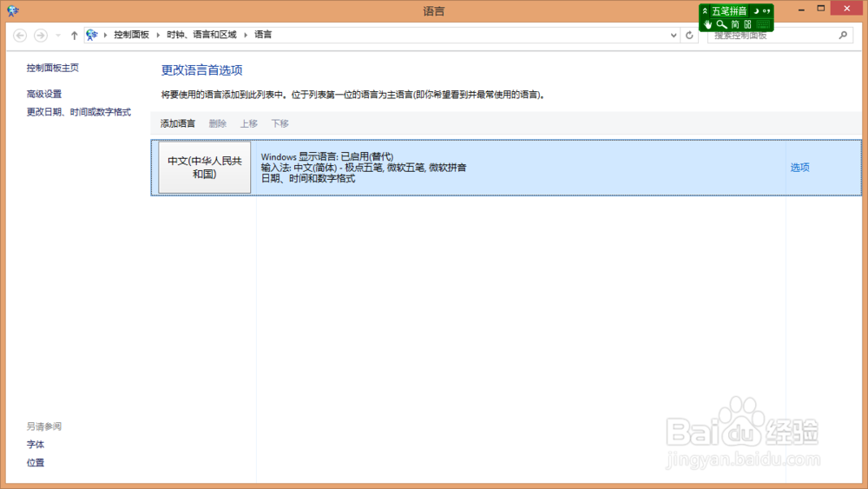
Task: Toggle the half-moon width icon
Action: [756, 11]
